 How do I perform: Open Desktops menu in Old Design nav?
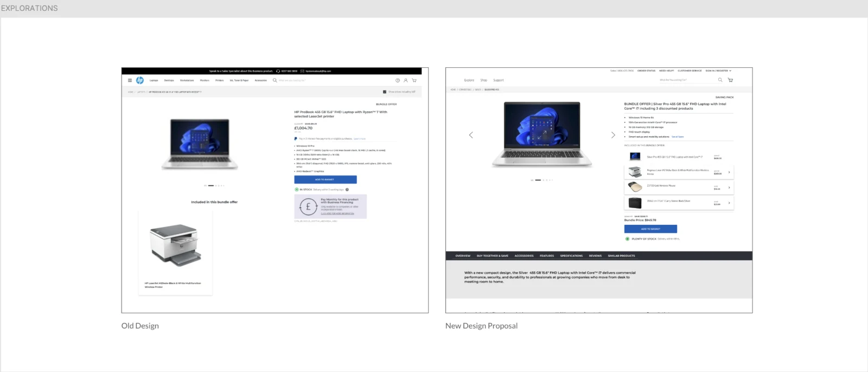[169, 80]
